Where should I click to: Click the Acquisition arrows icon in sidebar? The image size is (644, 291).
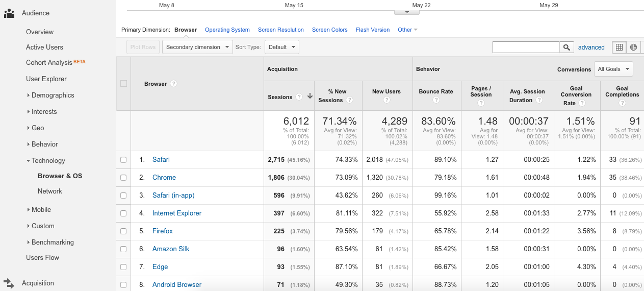tap(9, 283)
